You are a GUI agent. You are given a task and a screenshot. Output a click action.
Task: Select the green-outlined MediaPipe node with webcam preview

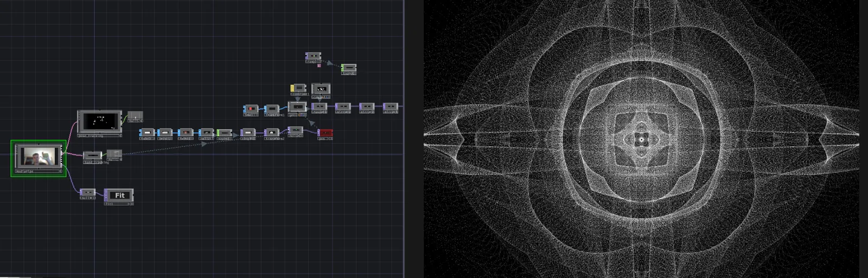pos(39,158)
